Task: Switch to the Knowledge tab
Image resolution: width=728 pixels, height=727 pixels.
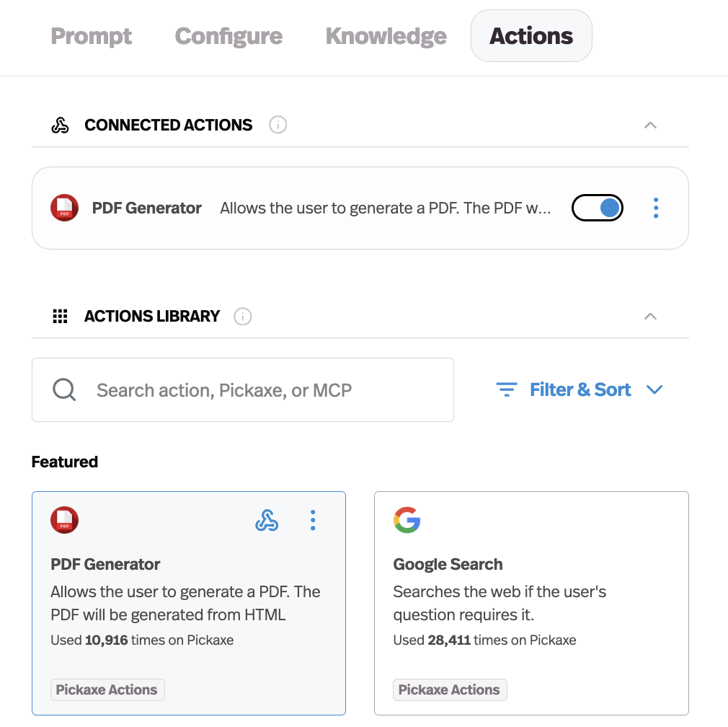Action: coord(386,35)
